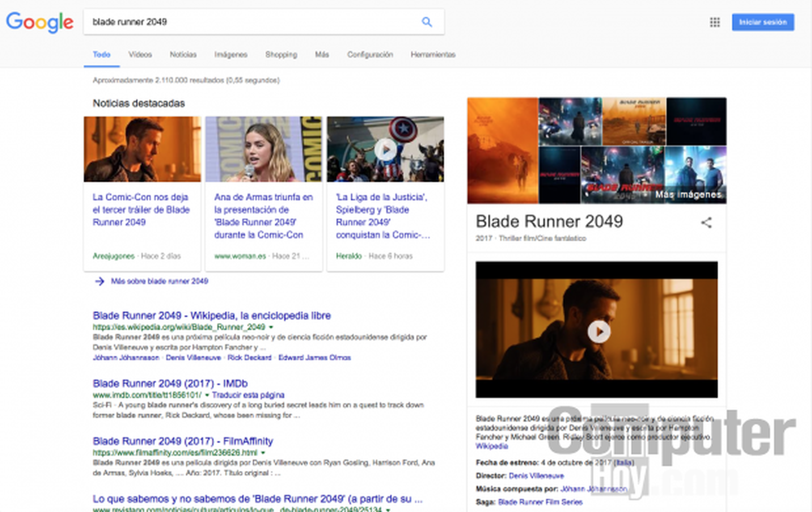Click Más imágenes in knowledge panel
Screen dimensions: 812x512
[688, 194]
